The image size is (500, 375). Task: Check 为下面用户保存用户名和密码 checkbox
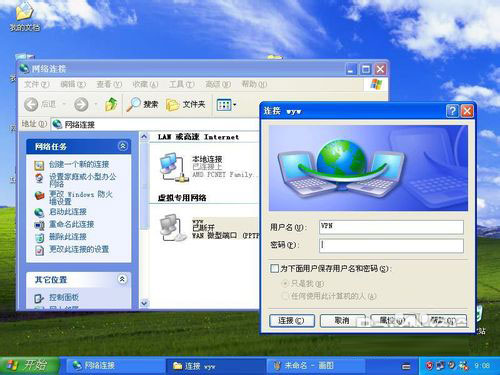pos(274,269)
